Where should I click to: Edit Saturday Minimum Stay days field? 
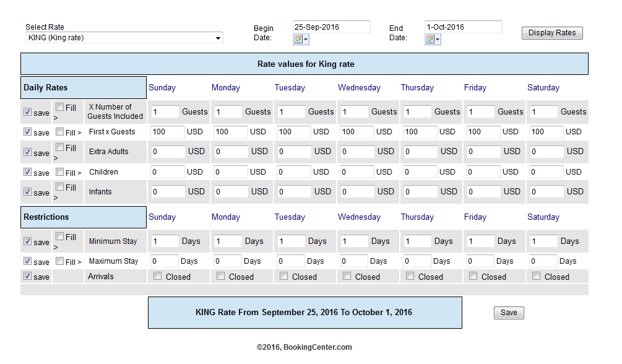click(543, 241)
